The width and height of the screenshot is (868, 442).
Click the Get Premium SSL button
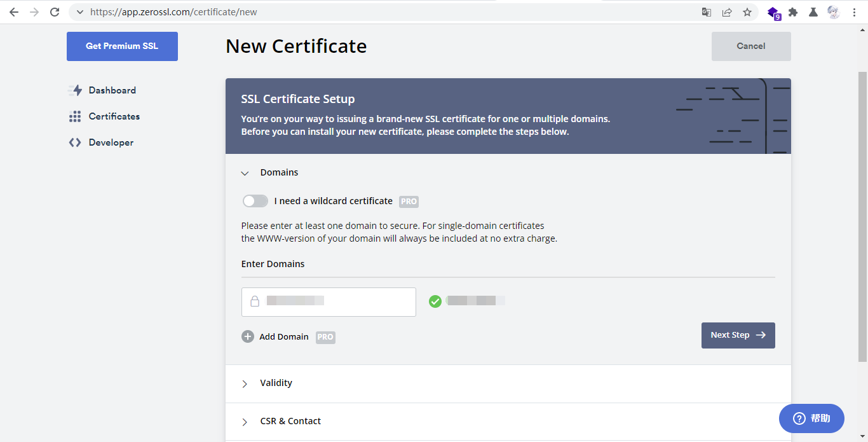(122, 46)
